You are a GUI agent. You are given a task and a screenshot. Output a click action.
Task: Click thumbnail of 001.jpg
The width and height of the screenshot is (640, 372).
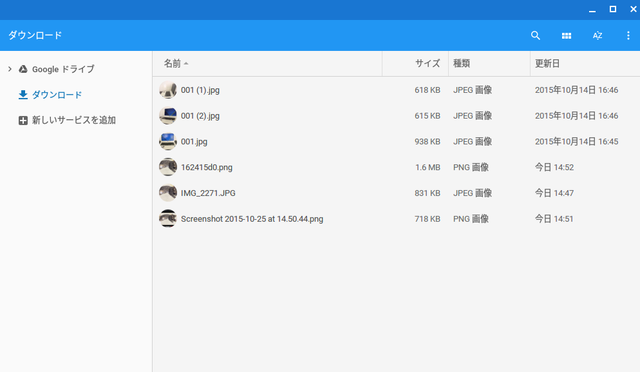168,141
